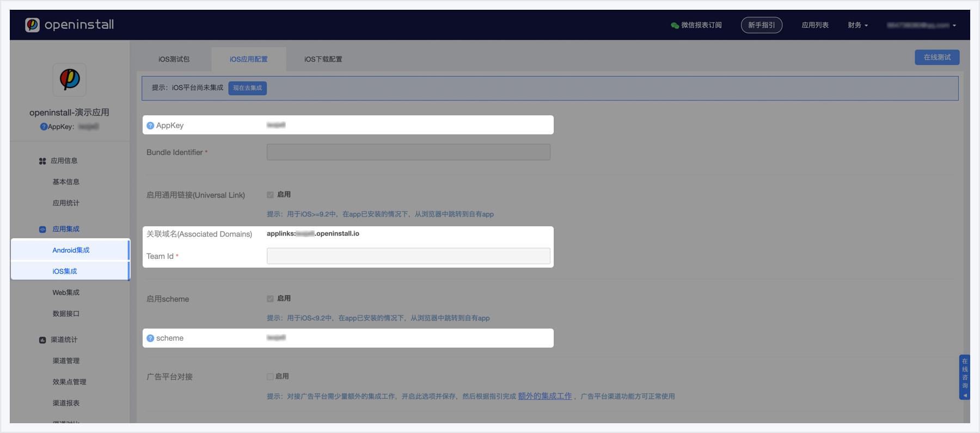The image size is (980, 433).
Task: Focus the Bundle Identifier input field
Action: 408,152
